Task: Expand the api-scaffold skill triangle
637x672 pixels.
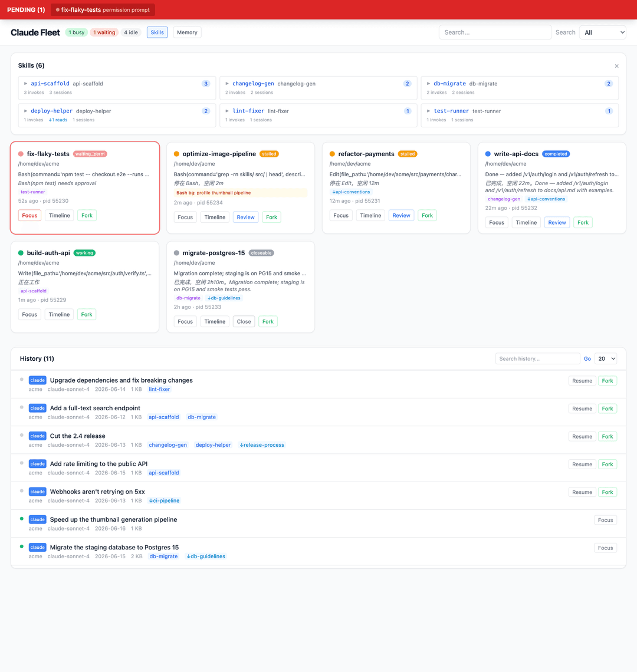Action: click(26, 84)
